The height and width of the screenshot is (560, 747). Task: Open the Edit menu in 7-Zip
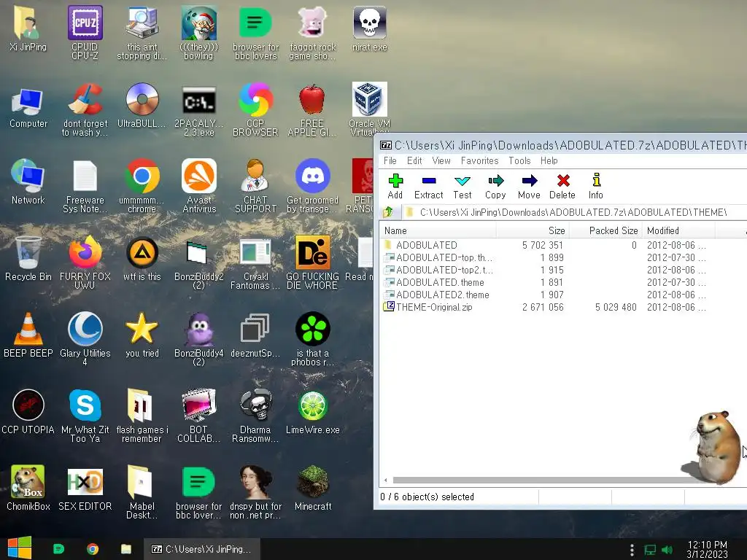[x=414, y=161]
